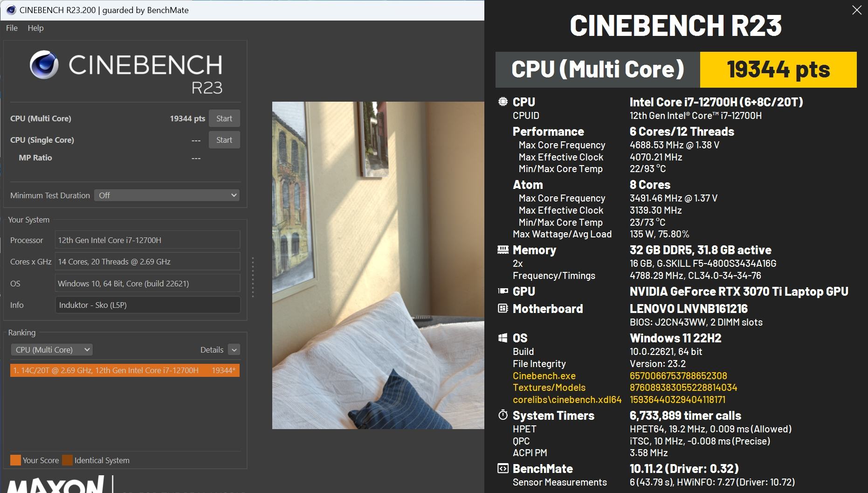
Task: Click 'Intel Core i7-12700H (6+8C/20T)' text
Action: tap(716, 102)
